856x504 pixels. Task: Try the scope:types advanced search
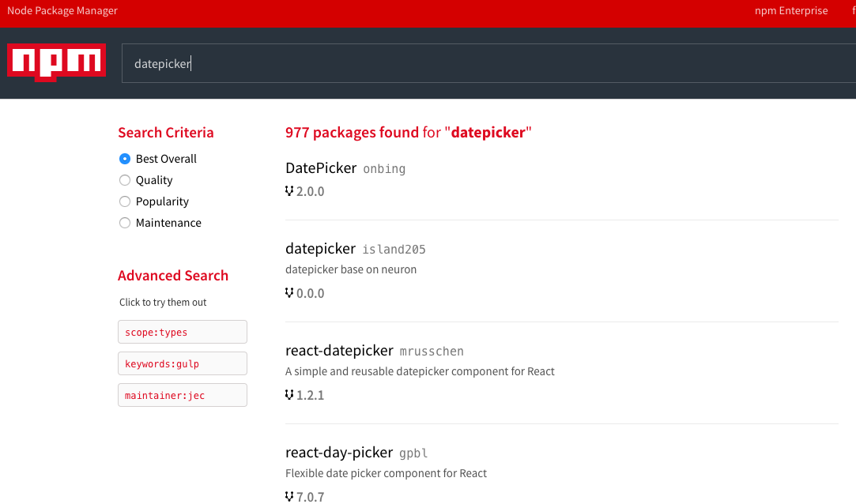click(183, 332)
